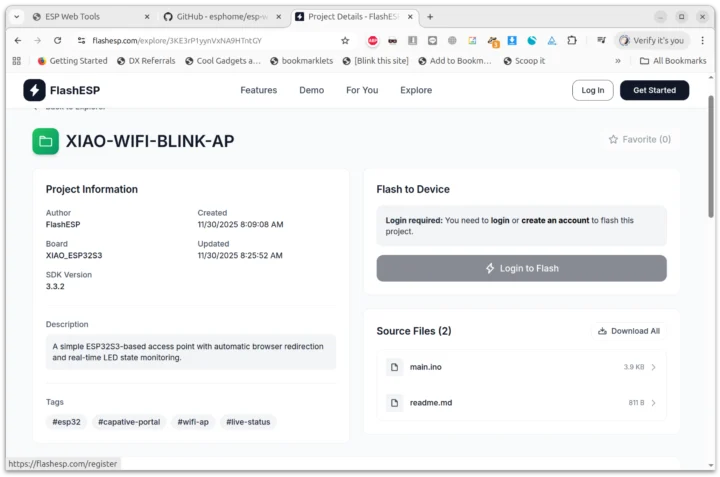Image resolution: width=720 pixels, height=477 pixels.
Task: Open the main.ino file icon
Action: pyautogui.click(x=394, y=367)
